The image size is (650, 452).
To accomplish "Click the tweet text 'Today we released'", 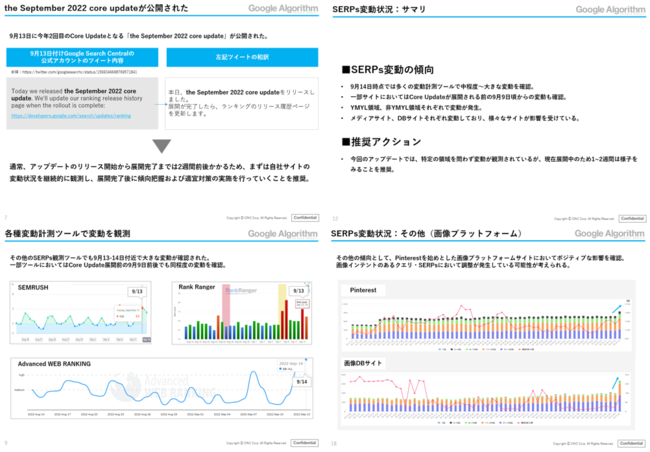I will (37, 91).
